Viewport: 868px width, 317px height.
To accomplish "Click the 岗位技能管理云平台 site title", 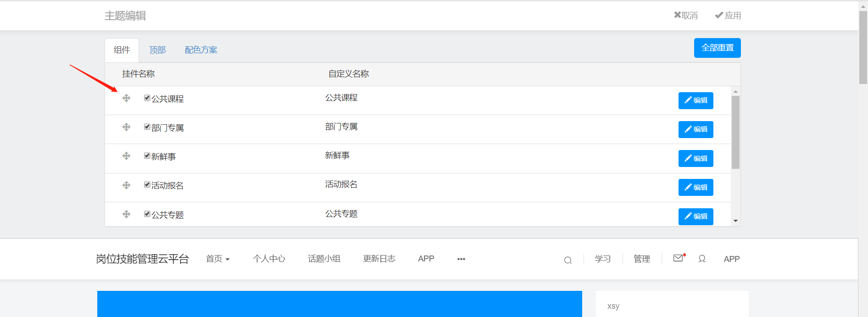I will click(x=142, y=259).
